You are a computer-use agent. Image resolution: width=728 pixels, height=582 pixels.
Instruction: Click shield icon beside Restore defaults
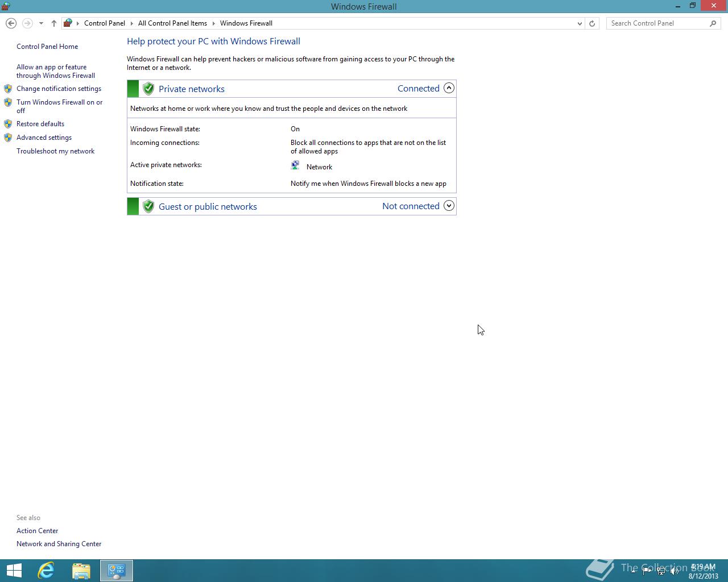point(8,124)
